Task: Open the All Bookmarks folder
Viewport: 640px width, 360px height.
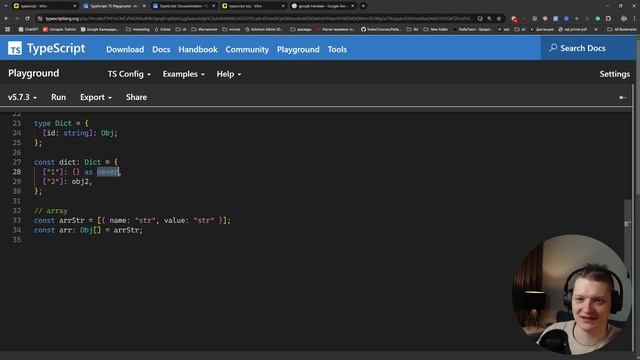Action: (621, 29)
